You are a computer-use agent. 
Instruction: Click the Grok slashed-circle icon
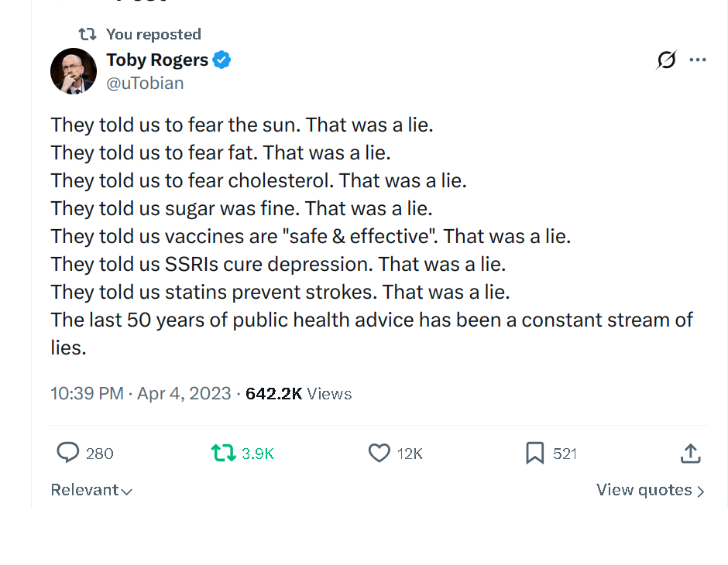click(x=666, y=60)
